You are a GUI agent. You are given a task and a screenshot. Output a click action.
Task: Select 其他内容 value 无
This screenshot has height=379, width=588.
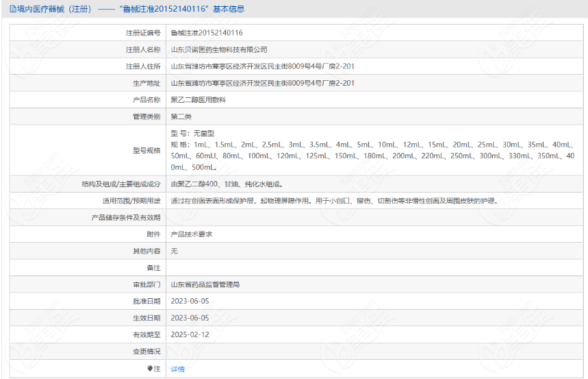(175, 251)
